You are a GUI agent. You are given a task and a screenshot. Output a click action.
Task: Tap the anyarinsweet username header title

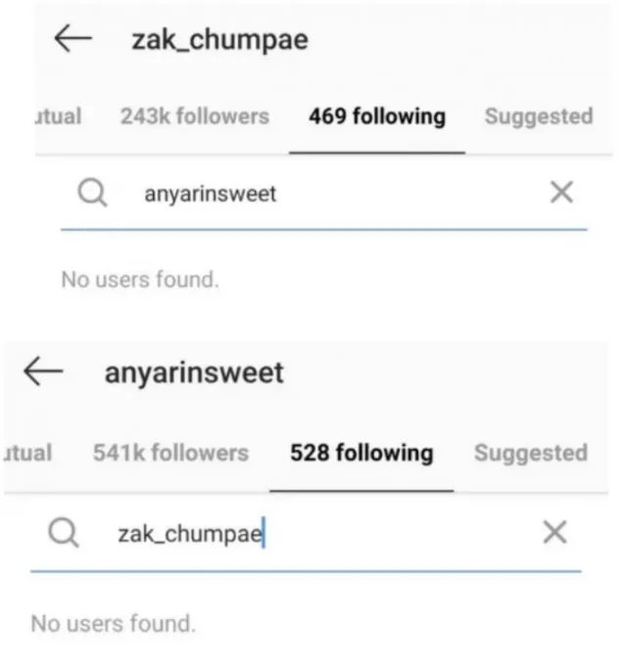click(194, 372)
